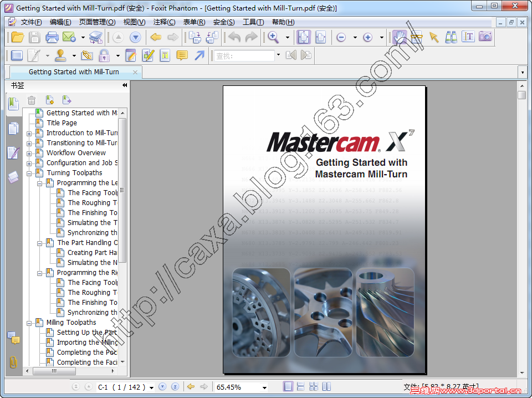Viewport: 532px width, 398px height.
Task: Open the zoom percentage dropdown
Action: tap(264, 387)
